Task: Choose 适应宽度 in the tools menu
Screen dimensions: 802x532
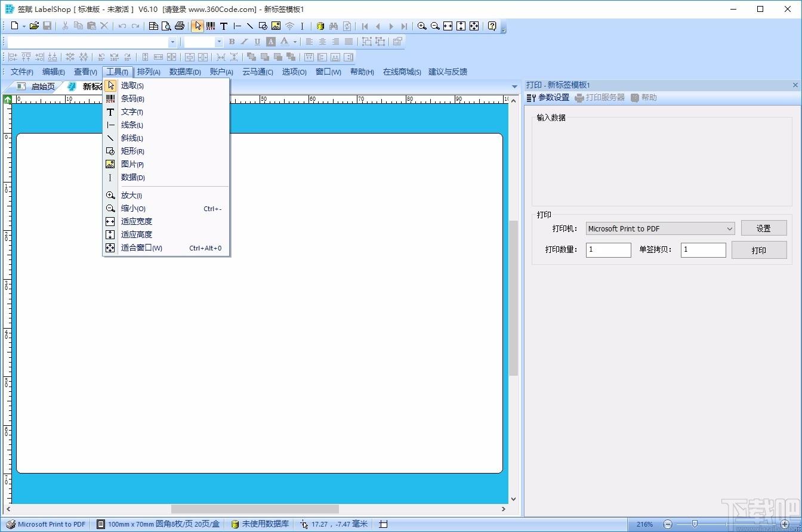Action: point(166,221)
